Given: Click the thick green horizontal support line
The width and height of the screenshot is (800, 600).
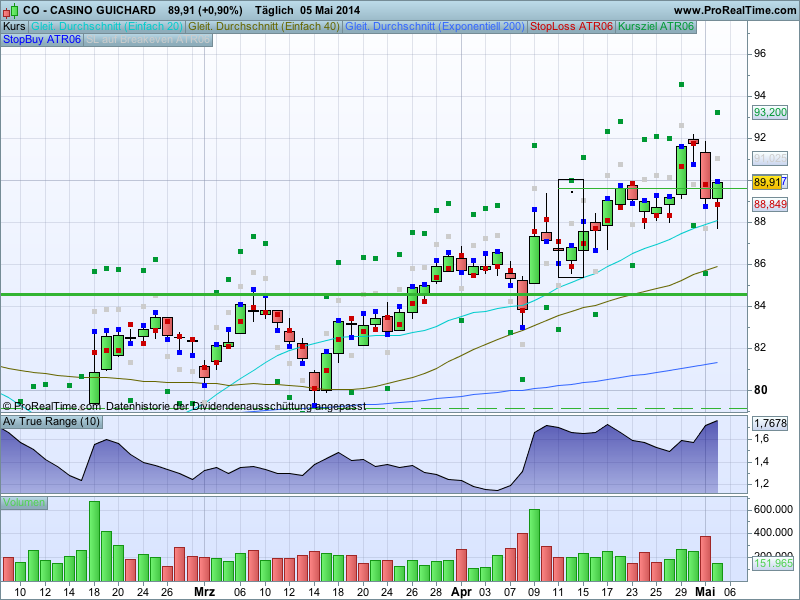Looking at the screenshot, I should coord(374,294).
